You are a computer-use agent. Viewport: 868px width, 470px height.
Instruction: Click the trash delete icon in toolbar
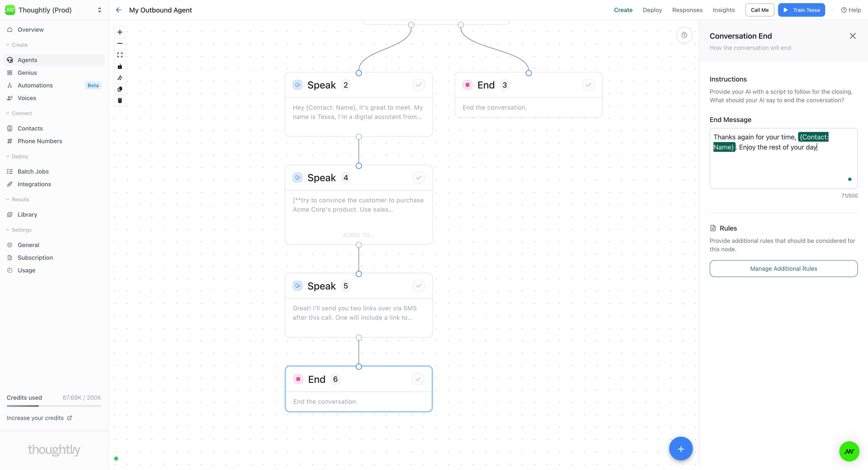tap(120, 100)
